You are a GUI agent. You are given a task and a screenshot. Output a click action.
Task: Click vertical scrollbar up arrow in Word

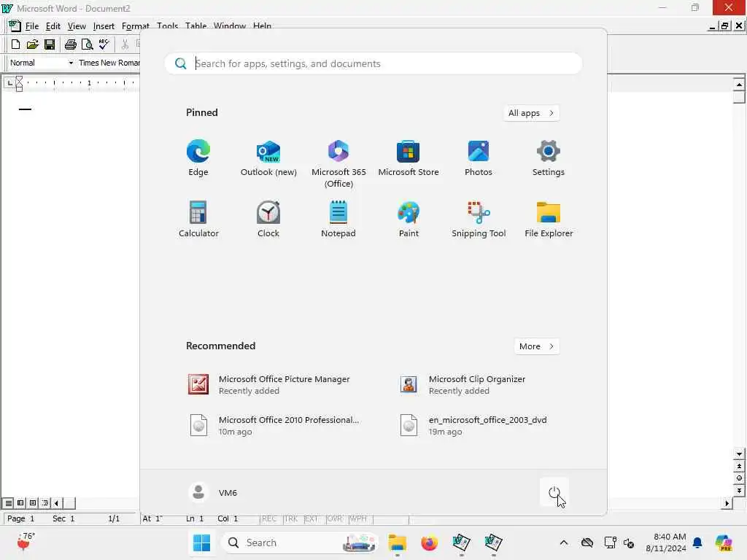739,85
